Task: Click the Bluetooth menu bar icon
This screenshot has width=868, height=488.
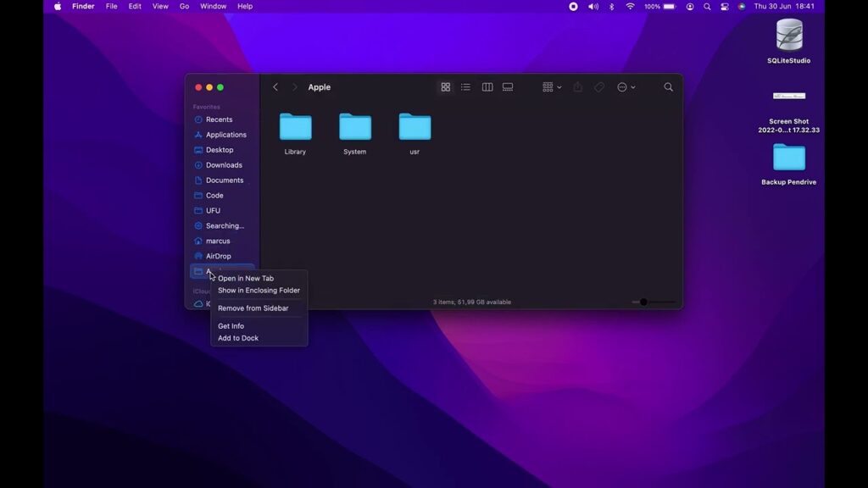Action: [x=612, y=7]
